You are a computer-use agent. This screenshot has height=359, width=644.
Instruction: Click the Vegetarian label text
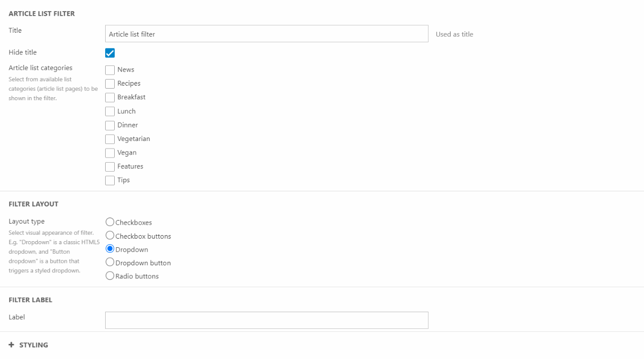pos(133,139)
